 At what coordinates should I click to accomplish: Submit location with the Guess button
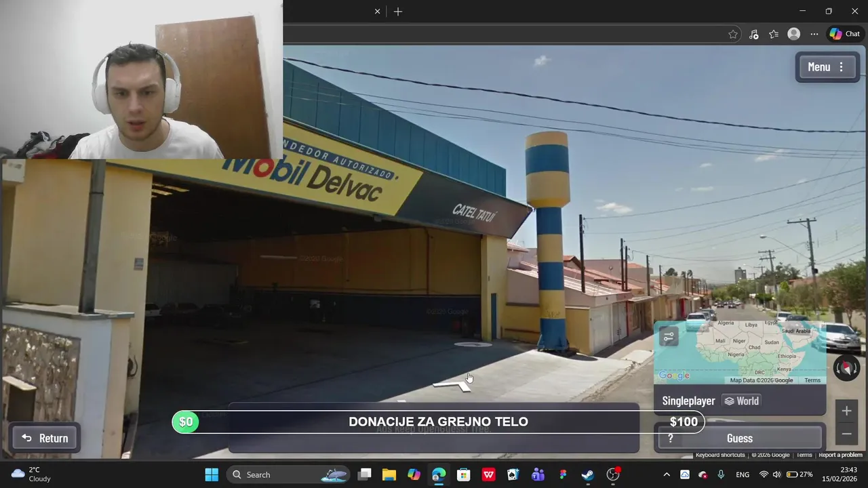click(x=740, y=438)
